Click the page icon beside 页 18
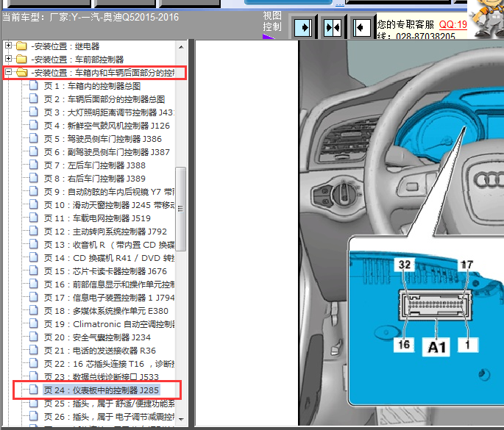The image size is (504, 430). coord(33,310)
